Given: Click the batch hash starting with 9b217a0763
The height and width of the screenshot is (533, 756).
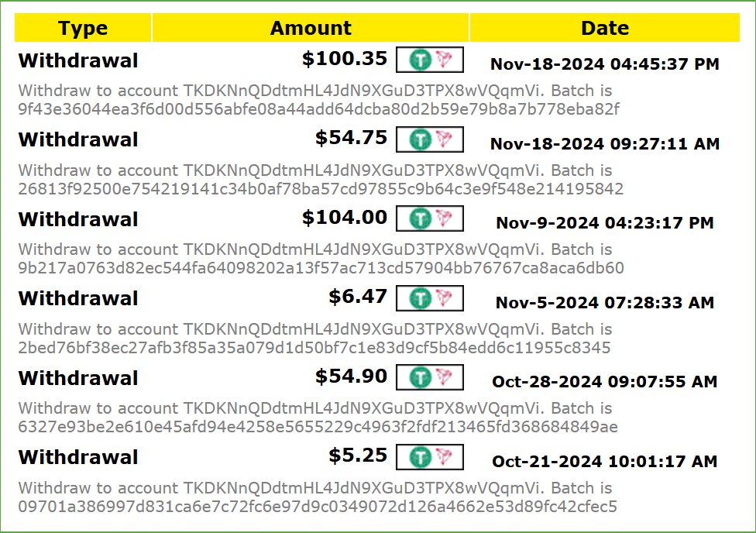Looking at the screenshot, I should 321,269.
